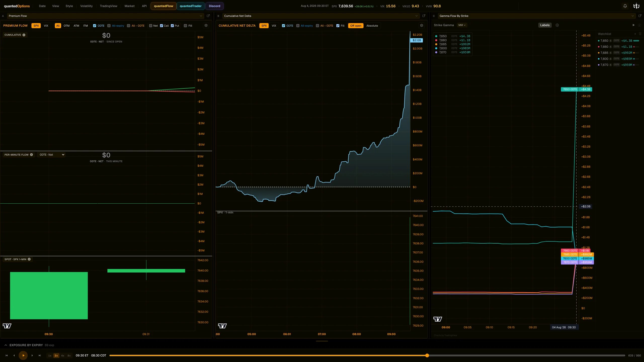
Task: Open panel A Premium Flow selector dropdown
Action: click(105, 16)
